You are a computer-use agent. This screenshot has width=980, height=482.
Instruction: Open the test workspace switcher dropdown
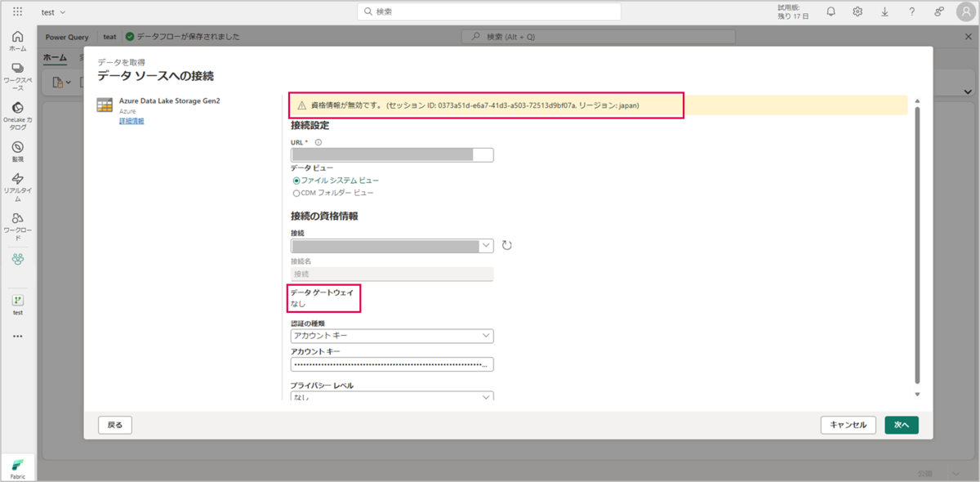54,12
